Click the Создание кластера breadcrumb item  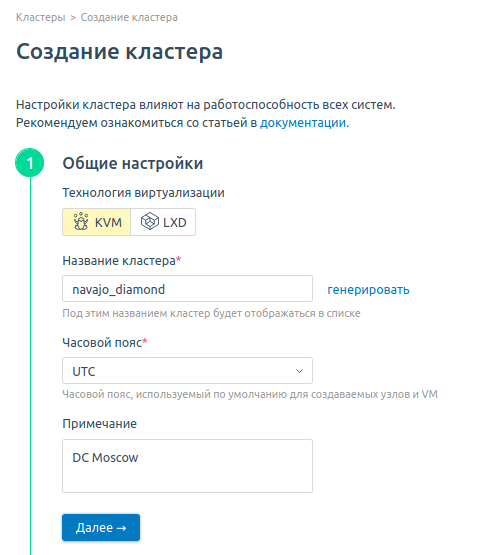point(129,17)
